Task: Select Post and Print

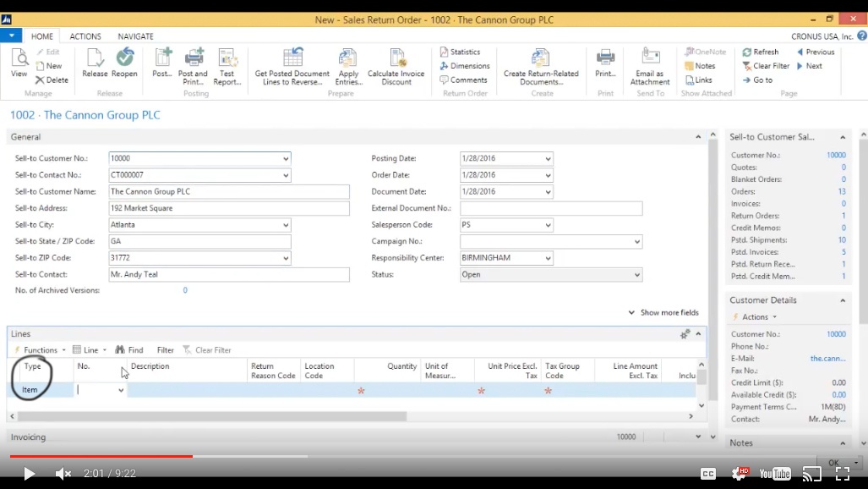Action: point(193,67)
